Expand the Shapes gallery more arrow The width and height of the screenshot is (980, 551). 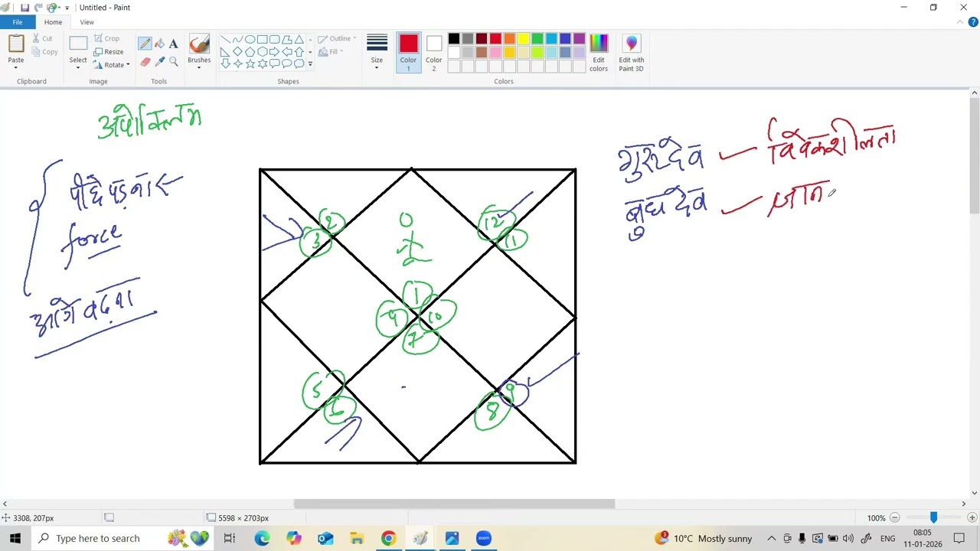(310, 64)
